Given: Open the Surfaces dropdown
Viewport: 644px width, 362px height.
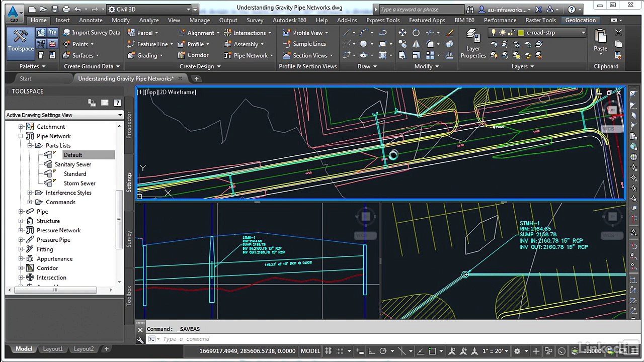Looking at the screenshot, I should [x=81, y=56].
